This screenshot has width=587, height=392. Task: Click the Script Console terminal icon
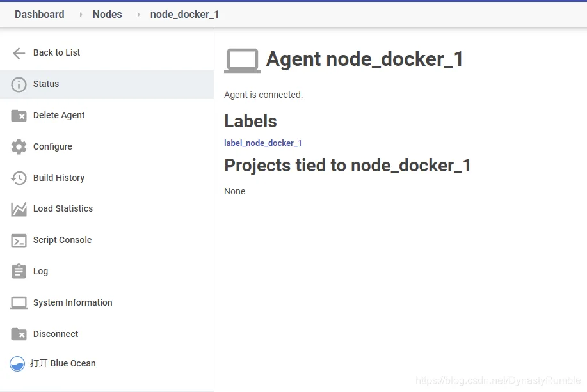point(19,241)
